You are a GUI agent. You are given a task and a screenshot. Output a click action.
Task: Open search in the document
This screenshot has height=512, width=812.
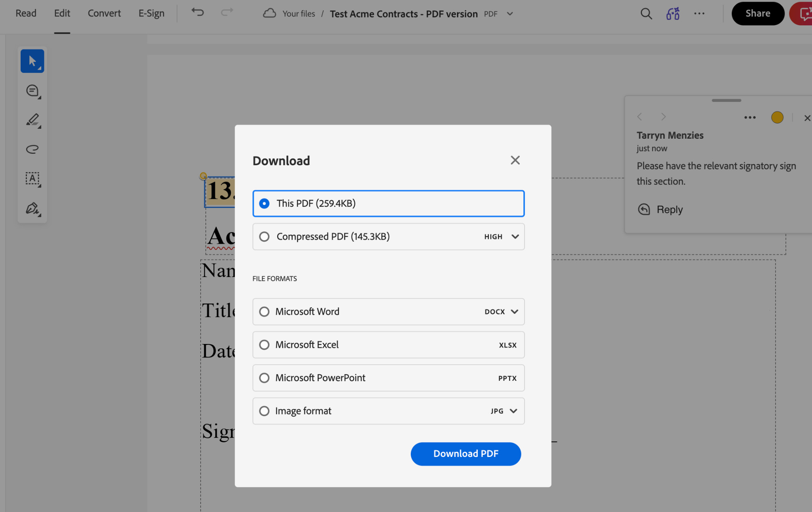pos(646,13)
